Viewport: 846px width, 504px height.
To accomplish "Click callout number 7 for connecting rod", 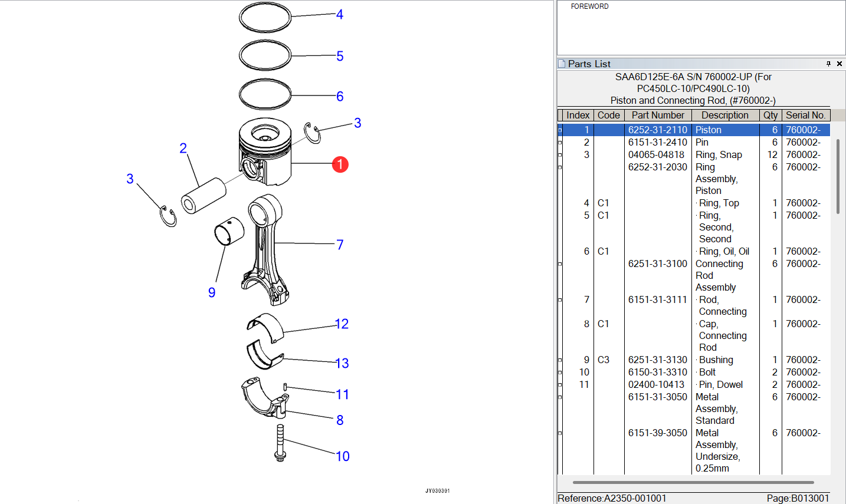I will (x=340, y=245).
